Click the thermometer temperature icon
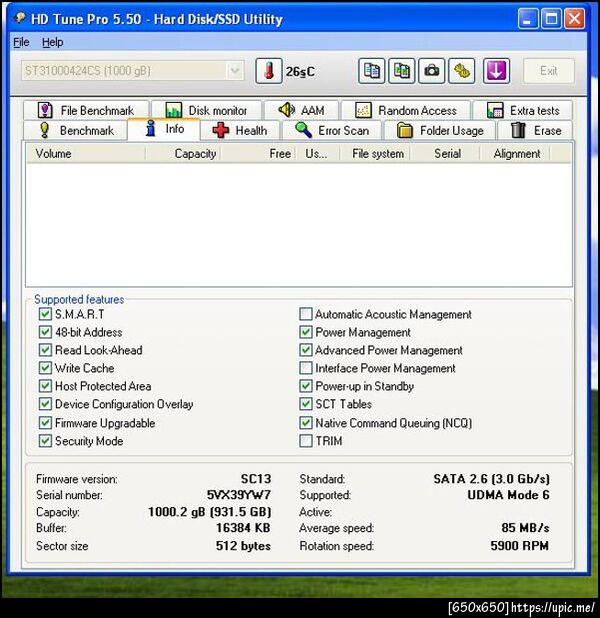The image size is (600, 618). [x=269, y=71]
